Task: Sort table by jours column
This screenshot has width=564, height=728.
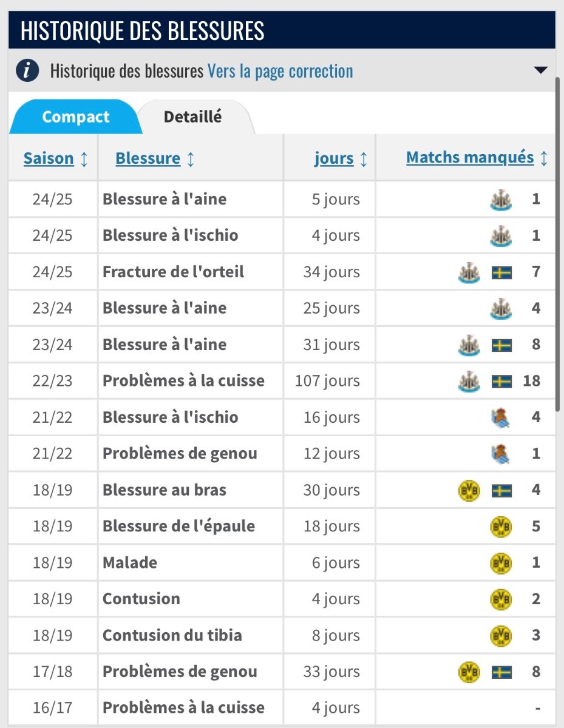Action: click(341, 159)
